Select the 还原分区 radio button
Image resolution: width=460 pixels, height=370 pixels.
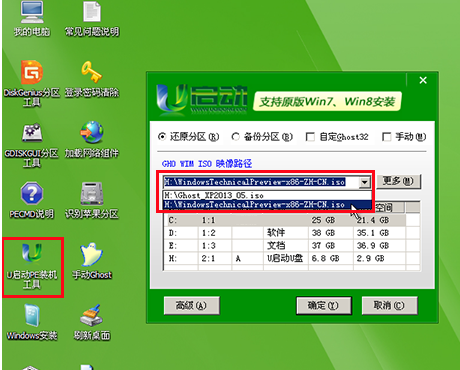[x=162, y=137]
